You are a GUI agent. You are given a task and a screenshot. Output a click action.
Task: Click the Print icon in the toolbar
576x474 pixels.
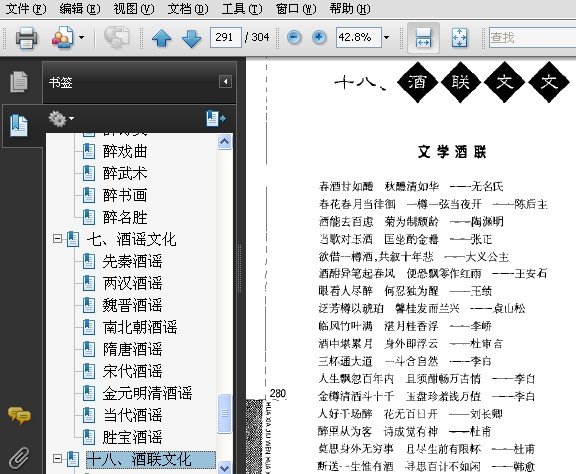[26, 37]
